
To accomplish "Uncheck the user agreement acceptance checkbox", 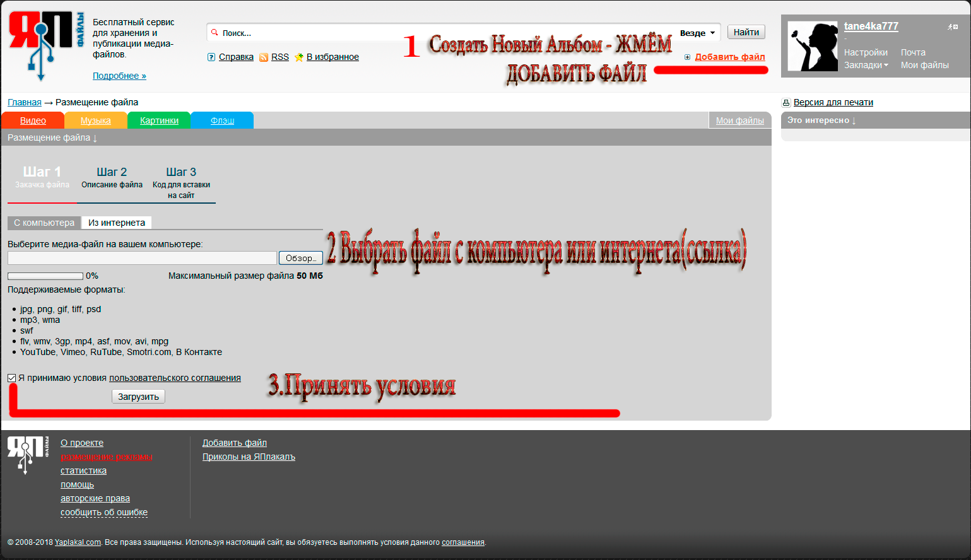I will (12, 378).
